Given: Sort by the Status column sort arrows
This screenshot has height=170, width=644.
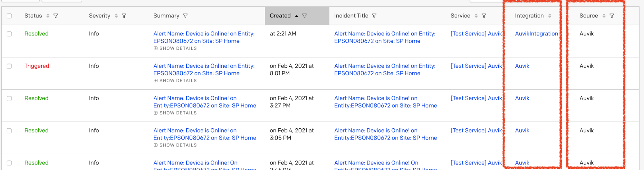Looking at the screenshot, I should coord(48,16).
